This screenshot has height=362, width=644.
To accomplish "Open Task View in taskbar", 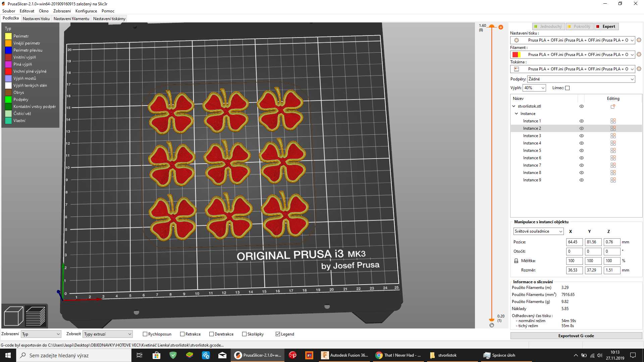I will pos(140,355).
